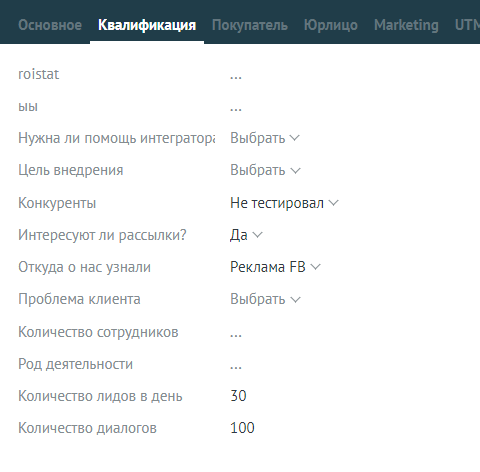Open Откуда о нас узнали dropdown Реклама FB

(x=275, y=267)
